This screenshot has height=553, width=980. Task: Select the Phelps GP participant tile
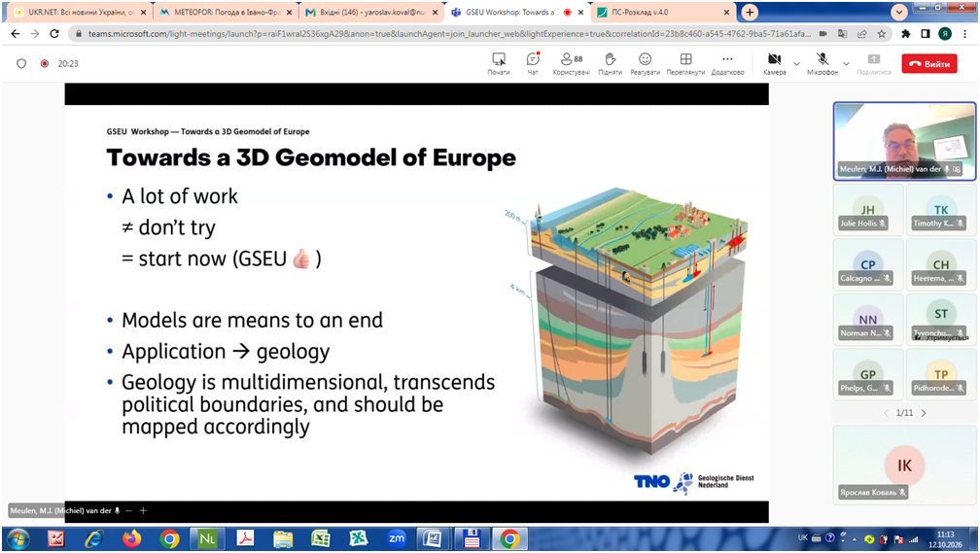868,375
